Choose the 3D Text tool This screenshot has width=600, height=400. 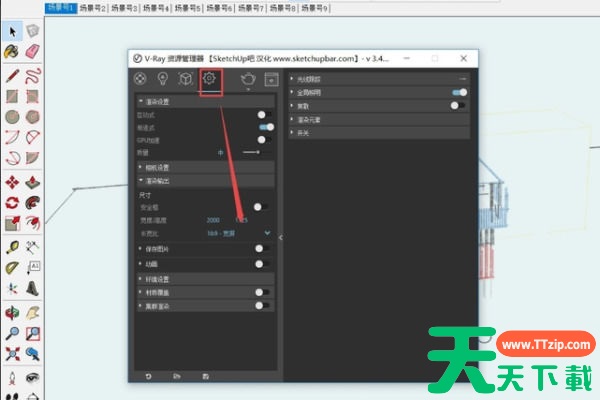(x=33, y=288)
